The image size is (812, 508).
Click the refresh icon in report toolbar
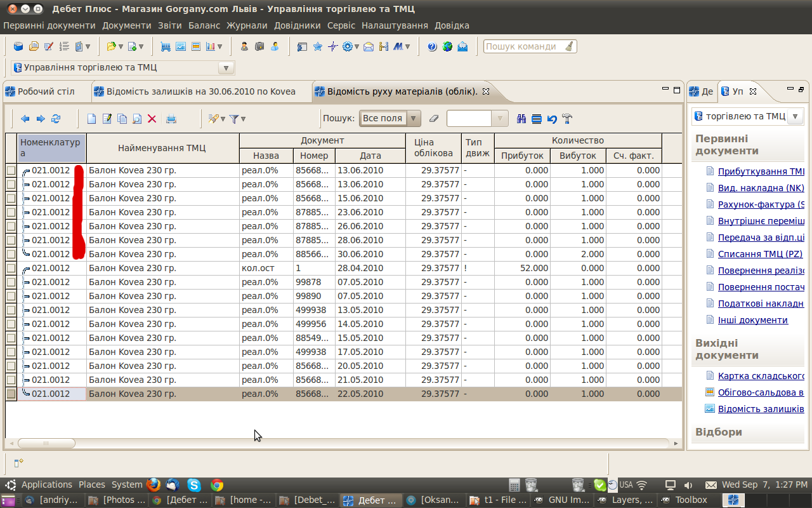pos(56,119)
